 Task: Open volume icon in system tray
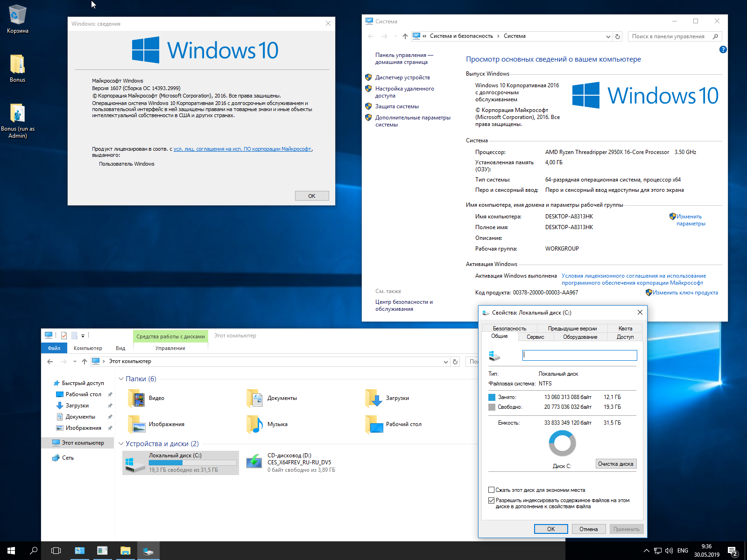669,551
